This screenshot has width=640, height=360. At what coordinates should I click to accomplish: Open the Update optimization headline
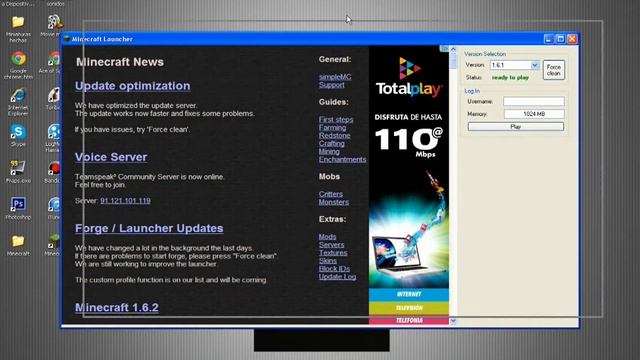coord(133,86)
